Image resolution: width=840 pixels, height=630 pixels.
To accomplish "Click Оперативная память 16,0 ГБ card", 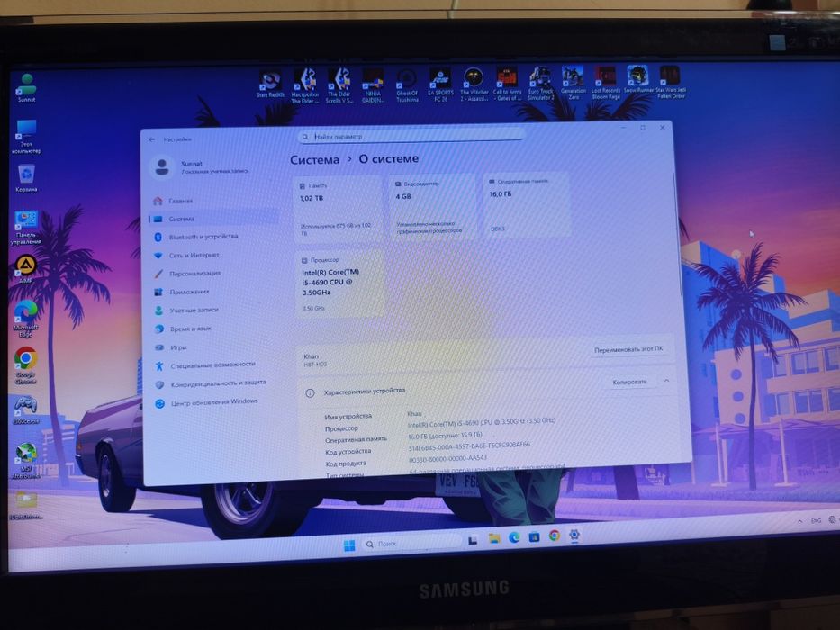I will coord(526,204).
